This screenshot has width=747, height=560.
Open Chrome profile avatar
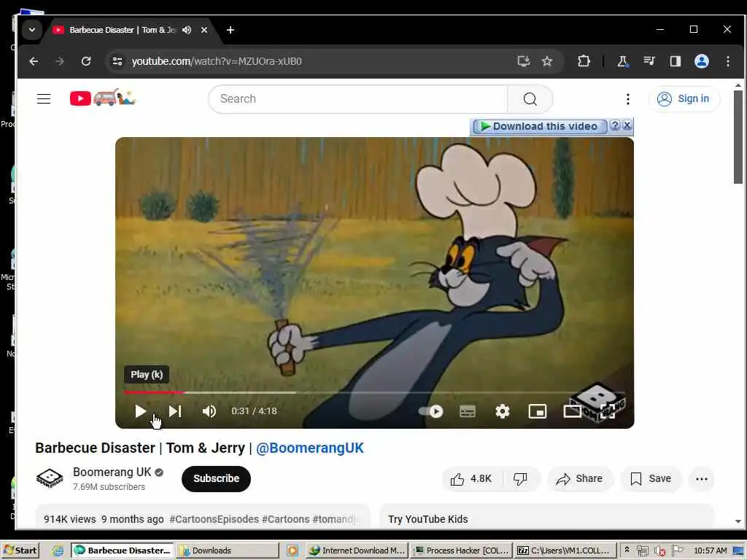(x=701, y=61)
